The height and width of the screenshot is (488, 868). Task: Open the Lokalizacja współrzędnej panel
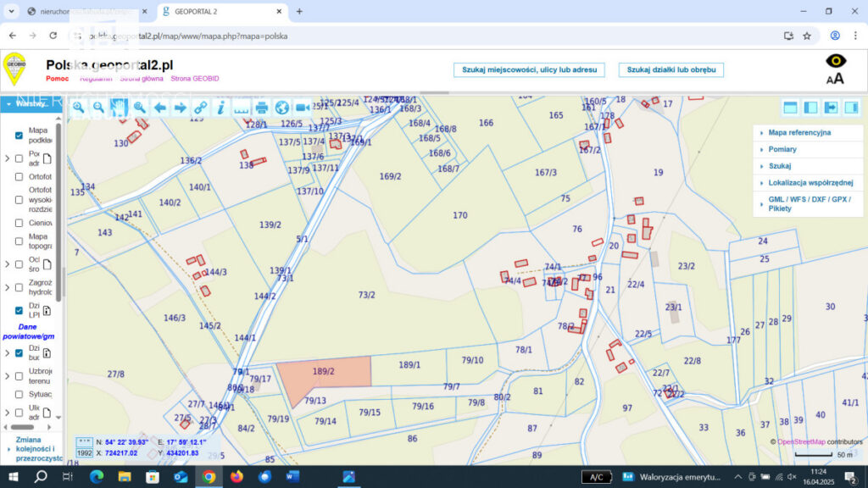point(810,183)
